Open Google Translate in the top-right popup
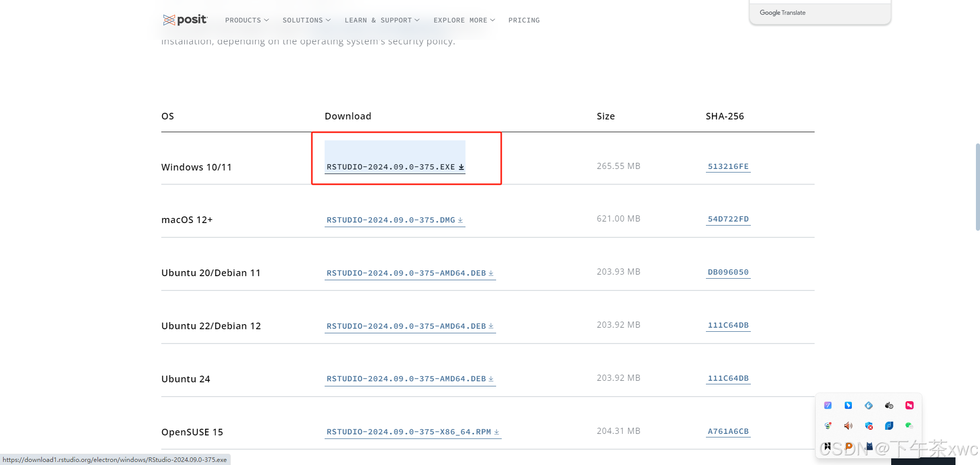Viewport: 980px width, 465px height. (782, 12)
